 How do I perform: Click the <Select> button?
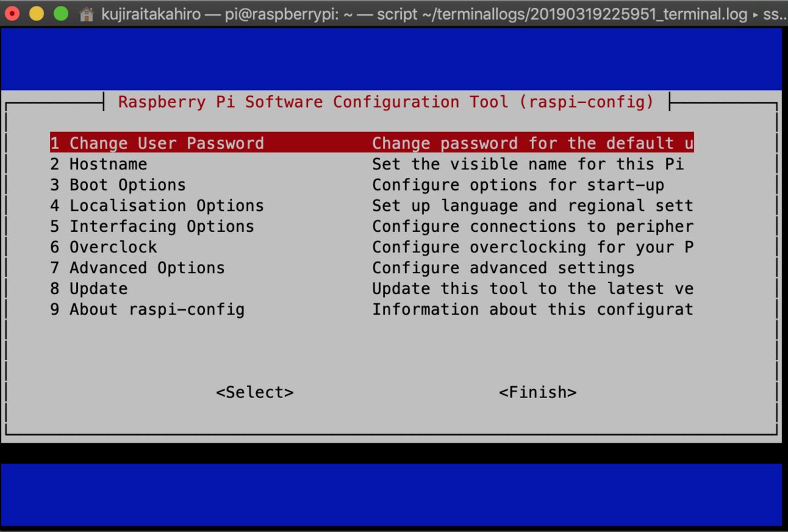(x=255, y=392)
